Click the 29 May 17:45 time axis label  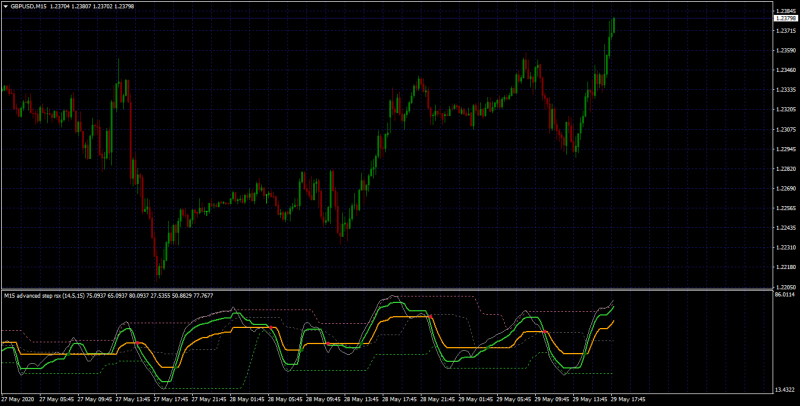629,399
